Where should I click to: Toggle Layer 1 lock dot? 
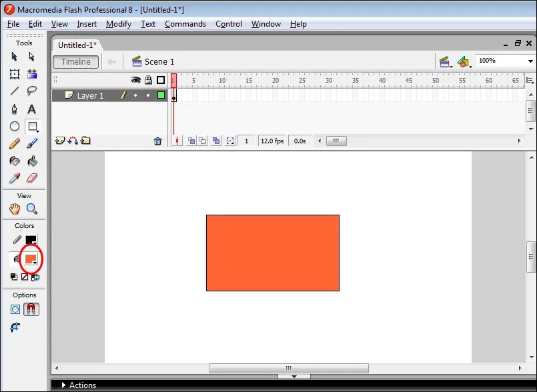(148, 95)
